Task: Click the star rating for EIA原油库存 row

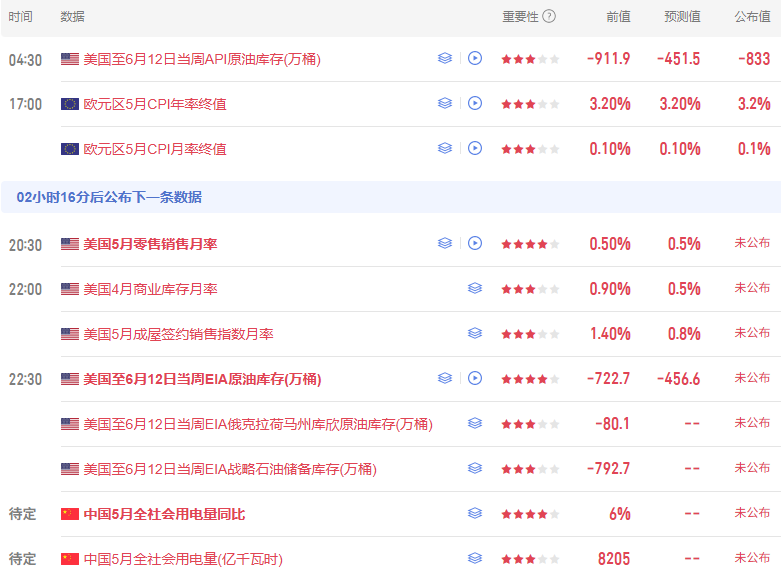Action: [530, 379]
